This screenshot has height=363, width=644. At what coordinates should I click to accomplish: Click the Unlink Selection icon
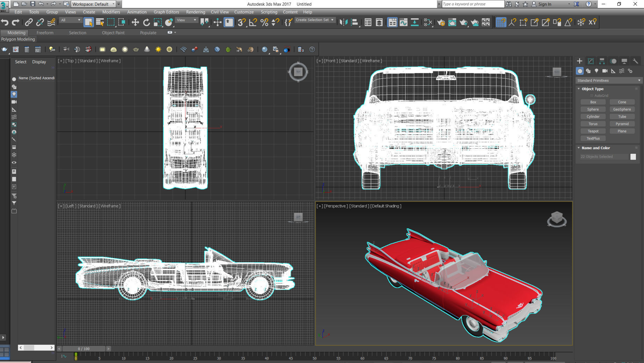[40, 22]
